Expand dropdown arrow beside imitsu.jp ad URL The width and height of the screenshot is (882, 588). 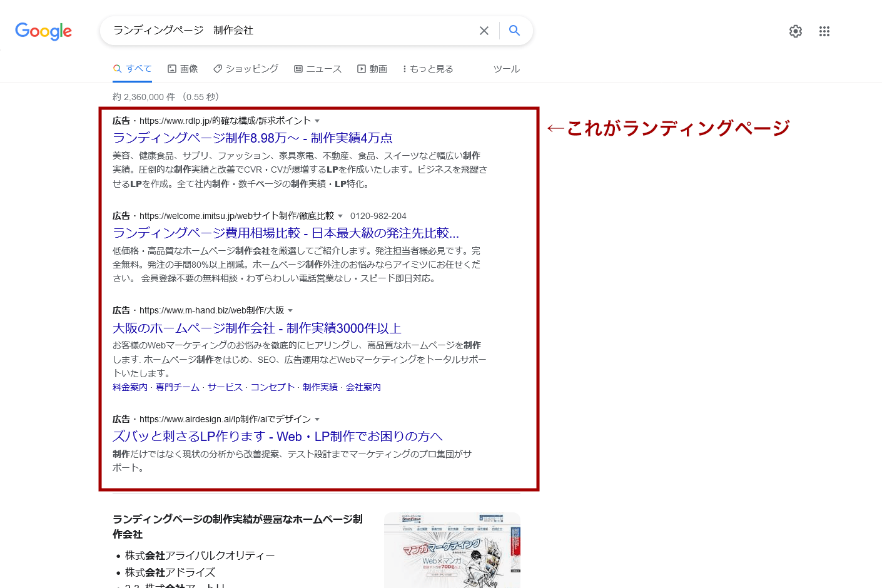(x=340, y=216)
